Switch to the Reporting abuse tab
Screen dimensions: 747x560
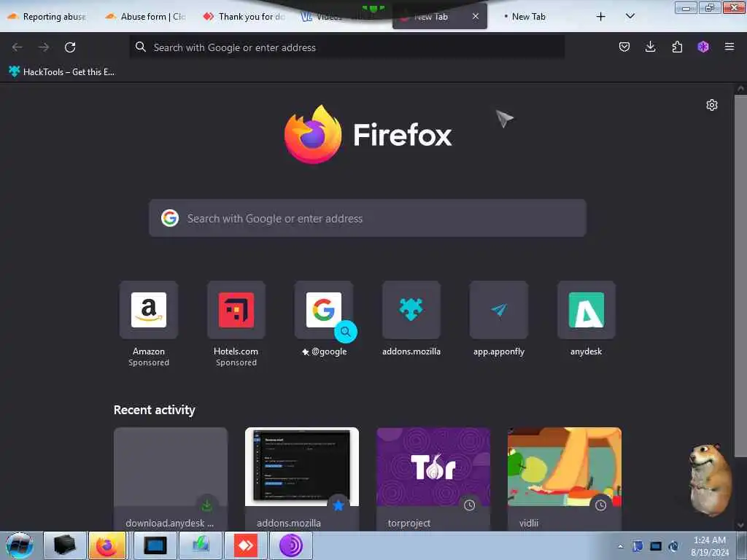pyautogui.click(x=47, y=17)
